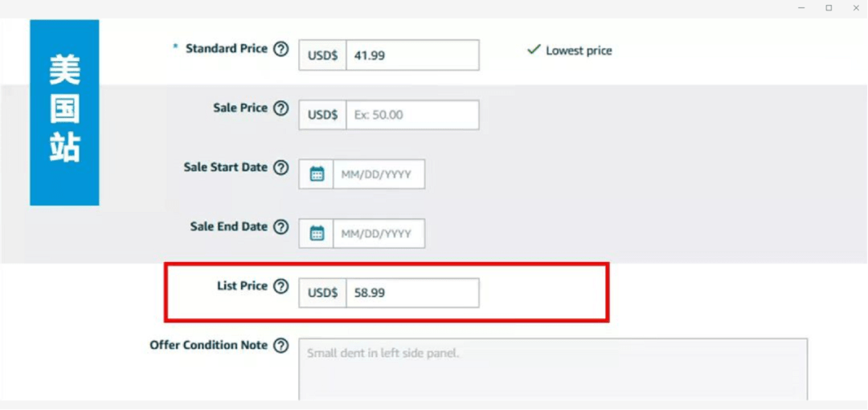This screenshot has height=410, width=868.
Task: Click the Lowest price indicator
Action: (570, 51)
